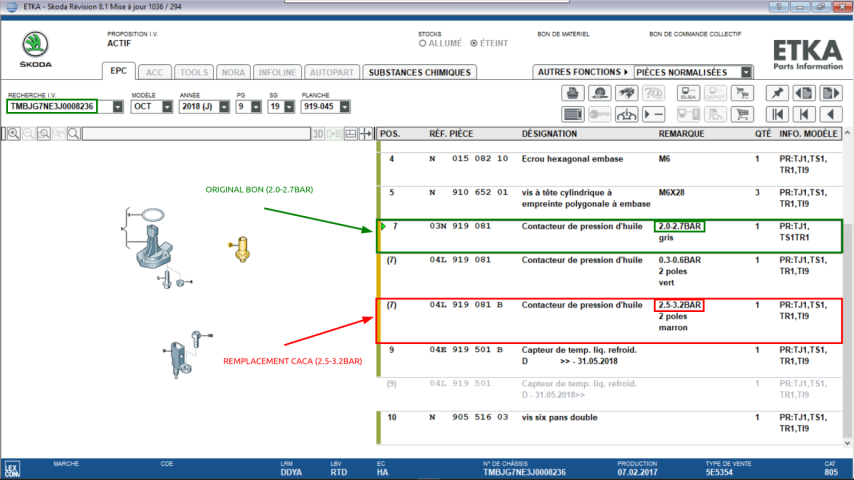Jump to first with double-bar arrow icon
854x480 pixels.
pos(777,114)
